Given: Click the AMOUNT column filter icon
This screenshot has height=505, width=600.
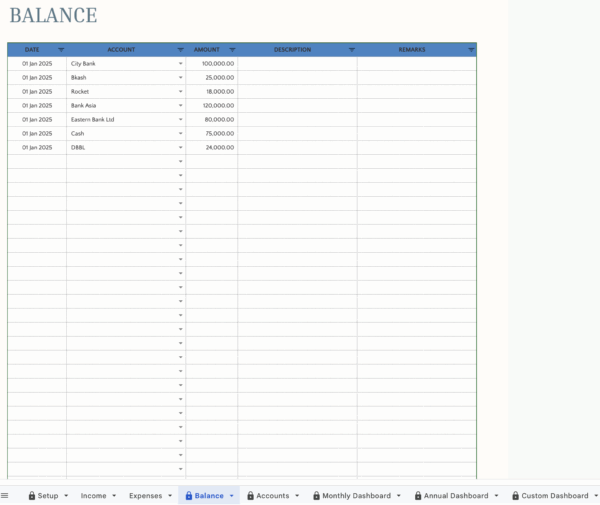Looking at the screenshot, I should (x=232, y=49).
